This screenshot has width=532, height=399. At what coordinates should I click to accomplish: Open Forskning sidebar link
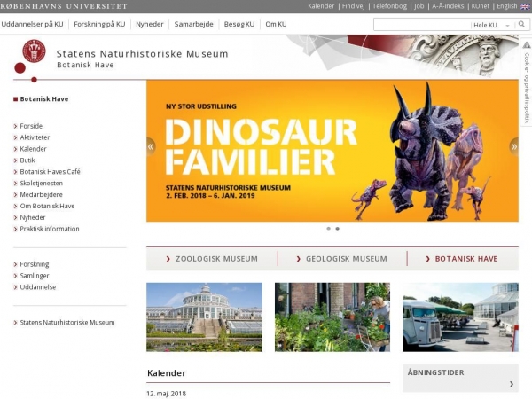35,264
